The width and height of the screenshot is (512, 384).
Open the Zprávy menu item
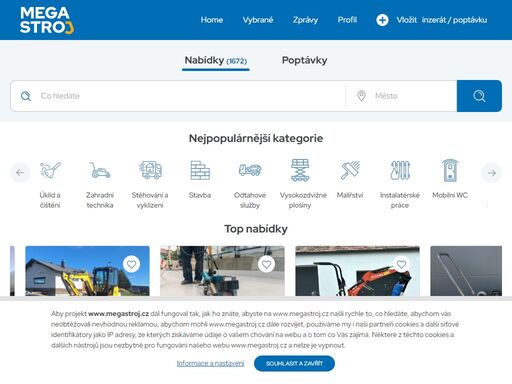click(x=305, y=20)
